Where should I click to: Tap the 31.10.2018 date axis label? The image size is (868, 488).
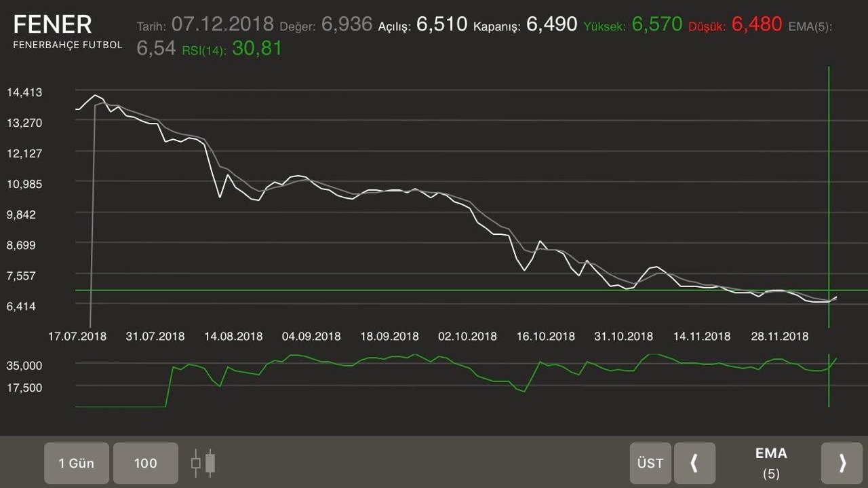tap(623, 336)
